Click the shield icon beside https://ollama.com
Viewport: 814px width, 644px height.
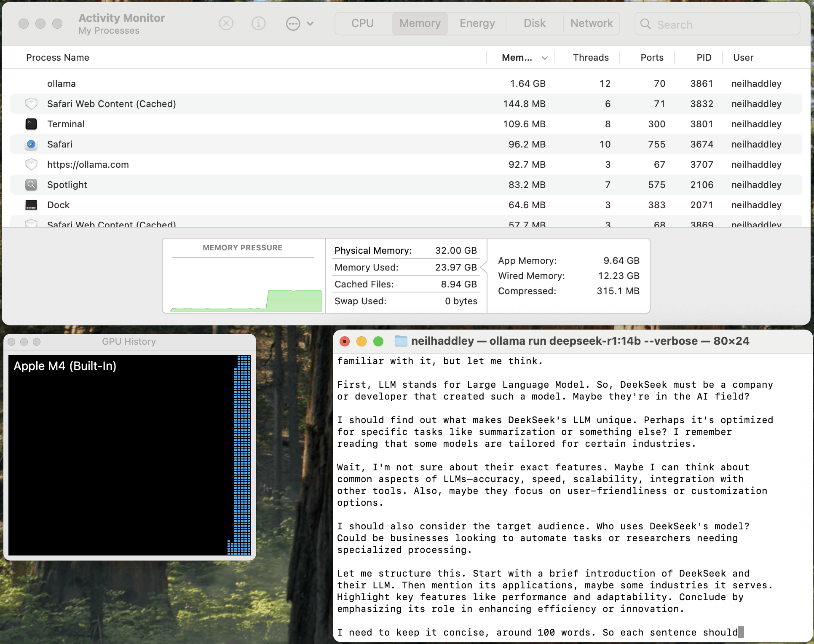pyautogui.click(x=31, y=164)
